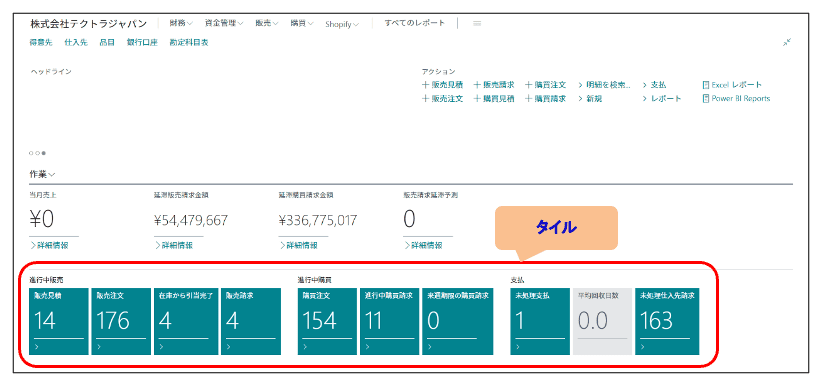Expand the 購買 menu
The width and height of the screenshot is (830, 388).
302,24
